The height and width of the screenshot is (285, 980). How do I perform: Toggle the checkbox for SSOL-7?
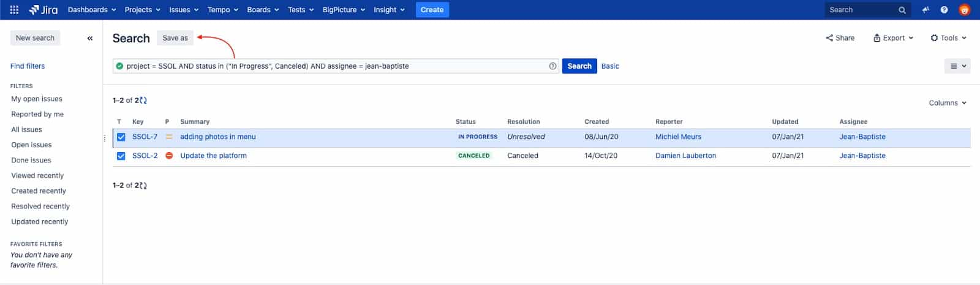[x=121, y=137]
